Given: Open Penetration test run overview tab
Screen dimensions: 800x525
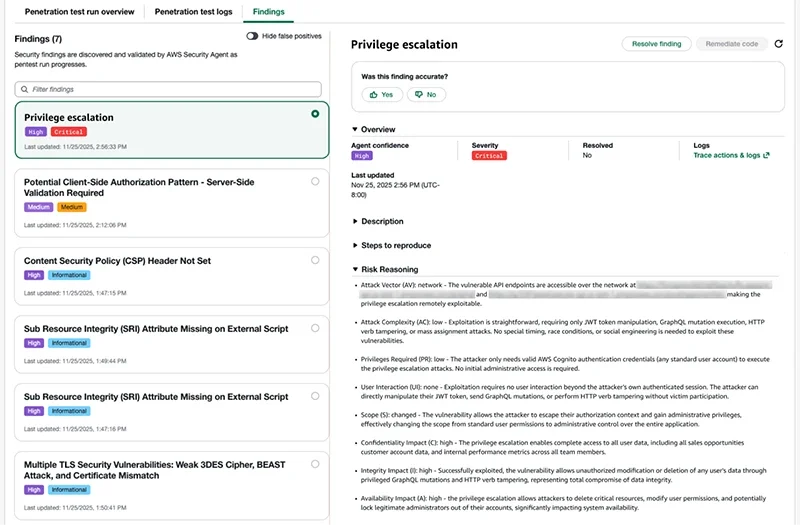Looking at the screenshot, I should 79,12.
